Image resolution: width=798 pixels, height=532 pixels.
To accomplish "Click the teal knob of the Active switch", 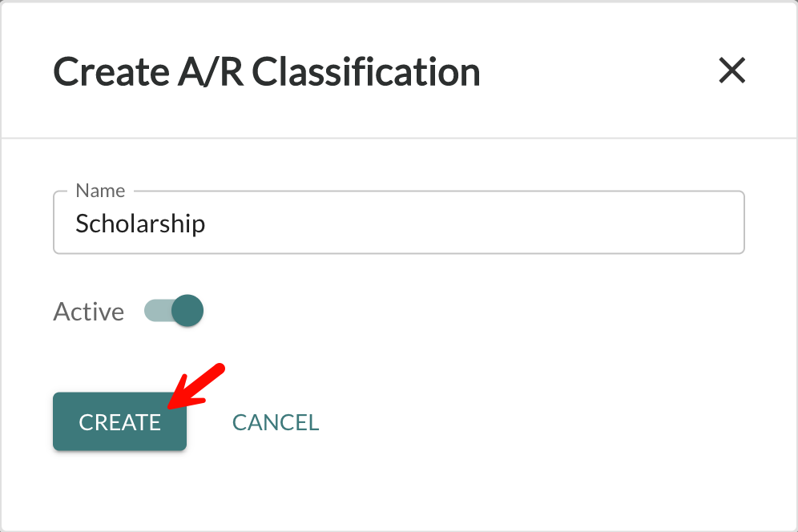I will [189, 311].
